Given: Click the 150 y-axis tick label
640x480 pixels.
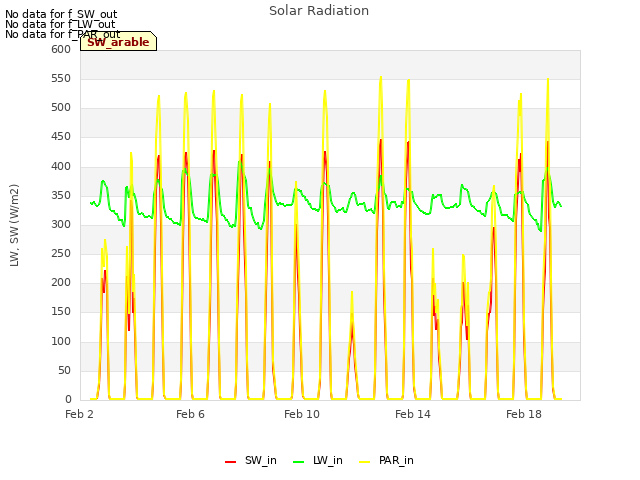Looking at the screenshot, I should click(x=61, y=312).
